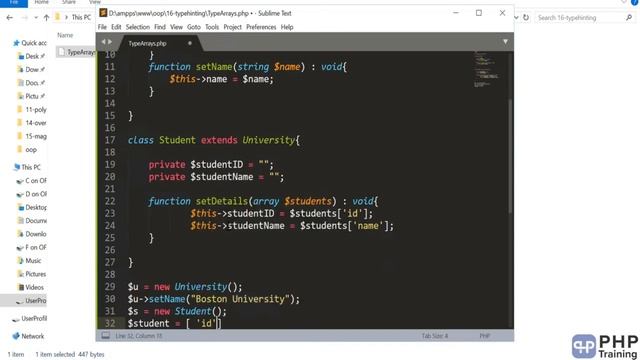This screenshot has height=360, width=640.
Task: Click the "Boston University" string in code
Action: (240, 299)
